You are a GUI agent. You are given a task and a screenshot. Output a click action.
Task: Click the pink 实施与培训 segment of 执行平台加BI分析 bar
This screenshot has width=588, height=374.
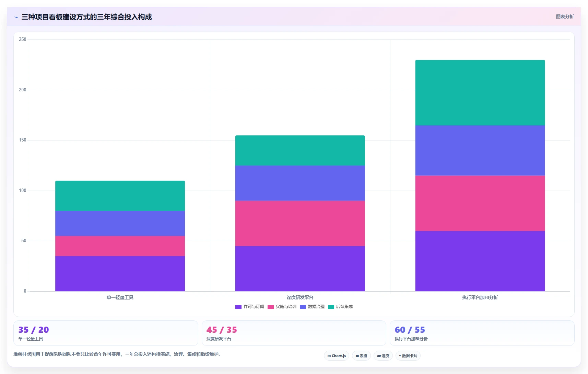480,203
